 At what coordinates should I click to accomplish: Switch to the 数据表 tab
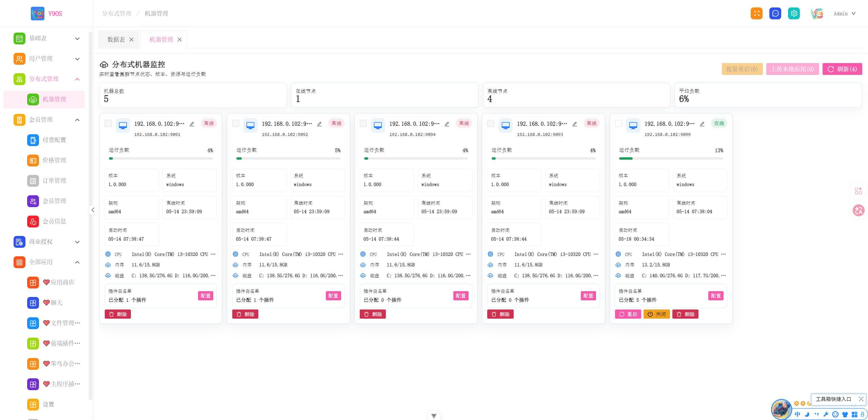tap(116, 40)
